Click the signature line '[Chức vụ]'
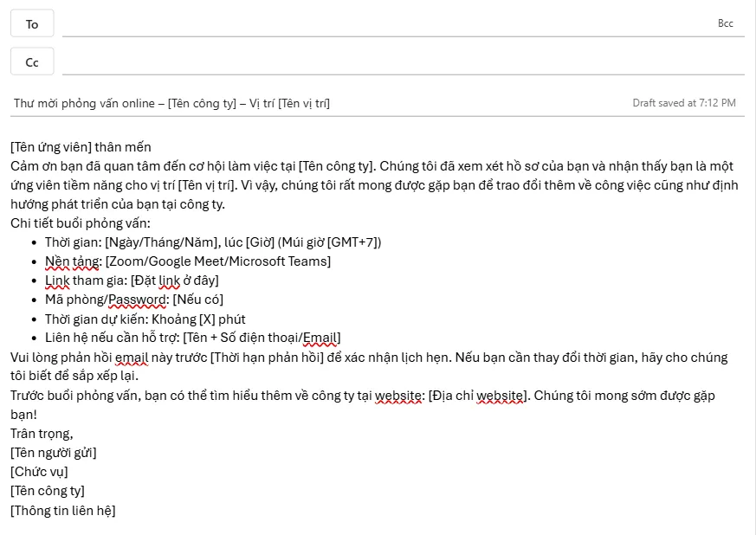The width and height of the screenshot is (756, 535). point(39,472)
